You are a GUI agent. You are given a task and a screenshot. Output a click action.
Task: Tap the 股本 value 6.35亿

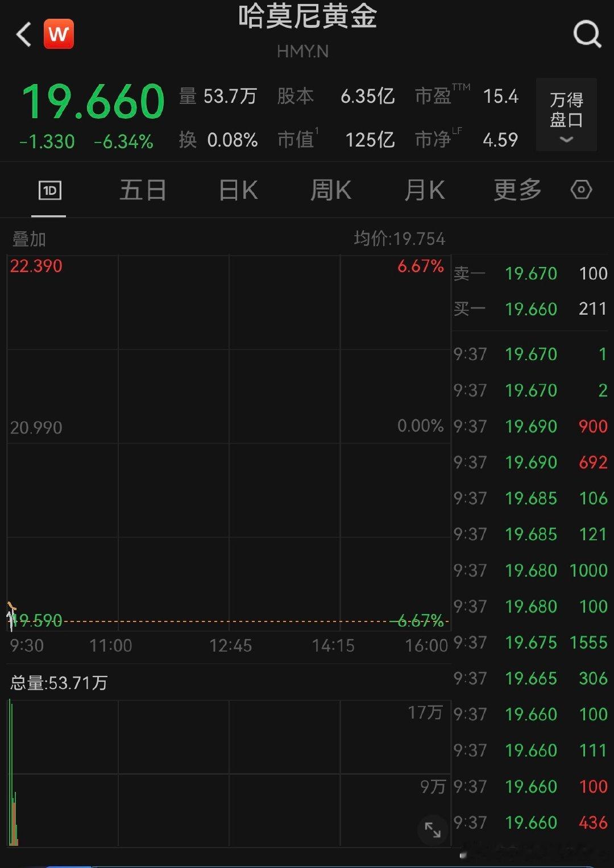(x=368, y=97)
